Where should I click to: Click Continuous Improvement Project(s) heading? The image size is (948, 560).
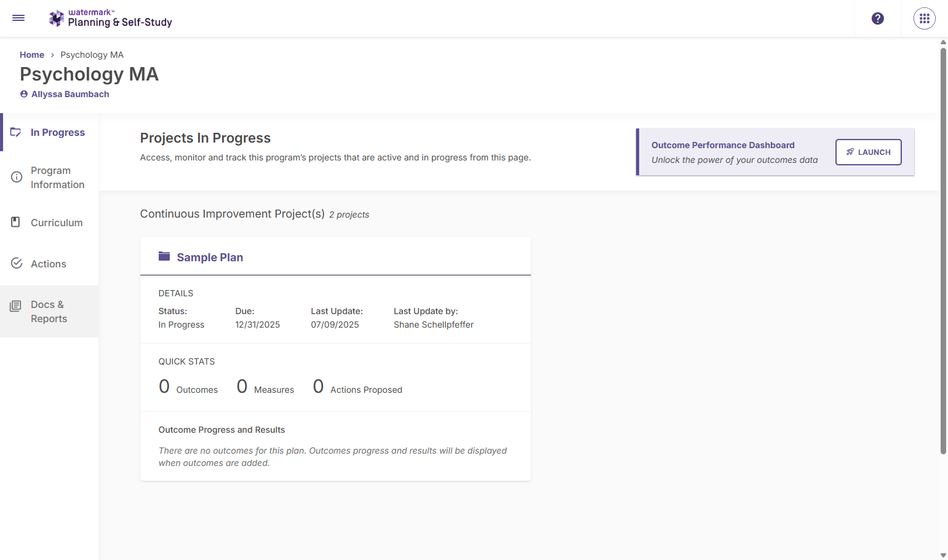pos(233,214)
